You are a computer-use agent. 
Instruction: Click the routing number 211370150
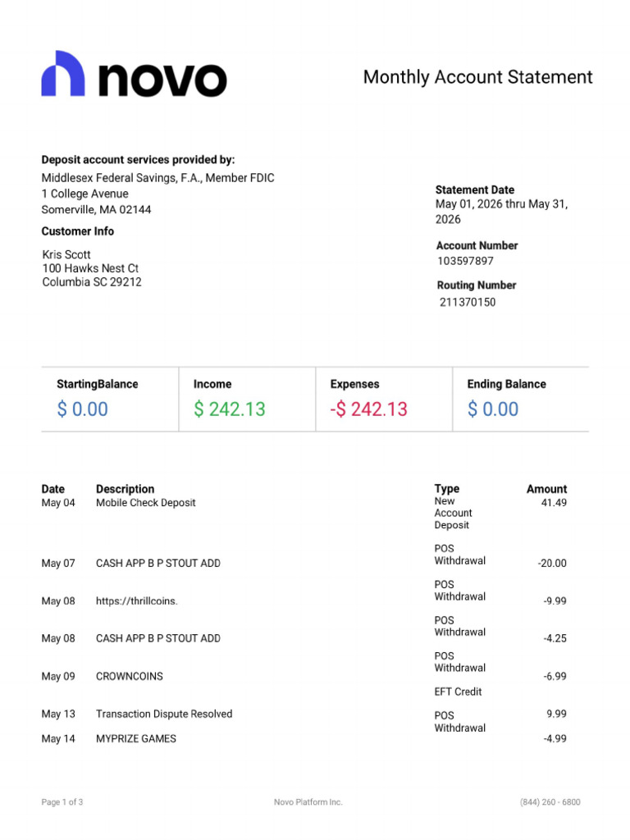(x=468, y=302)
